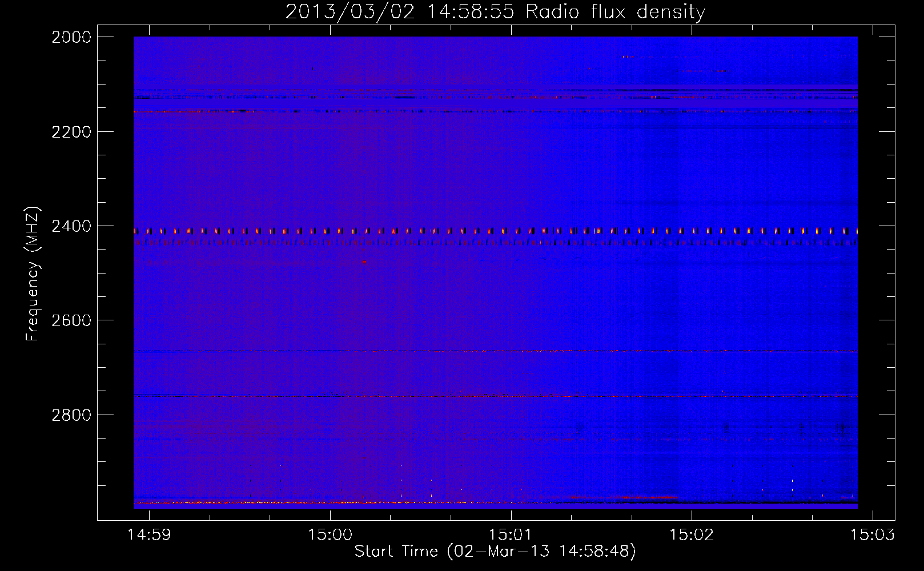This screenshot has width=924, height=571.
Task: Pick the 2400 frequency tick label
Action: click(x=71, y=227)
